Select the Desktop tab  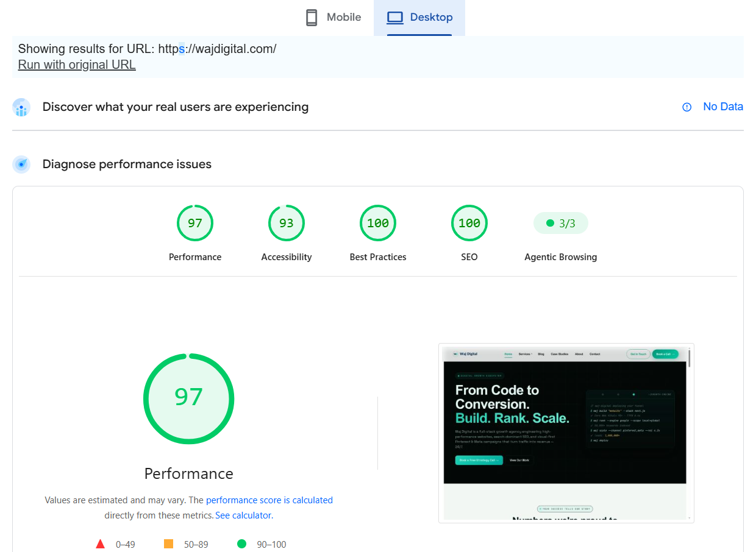point(419,18)
